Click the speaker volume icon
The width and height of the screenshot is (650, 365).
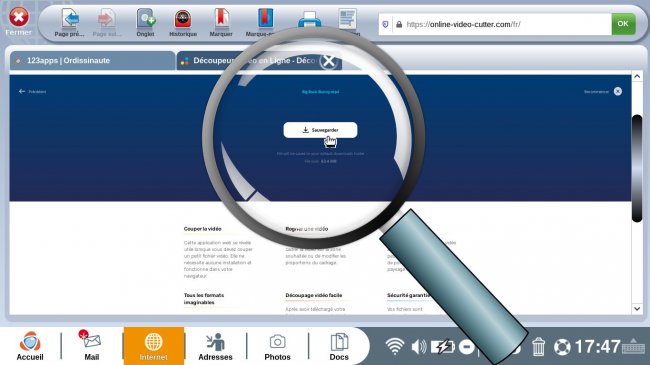coord(419,346)
